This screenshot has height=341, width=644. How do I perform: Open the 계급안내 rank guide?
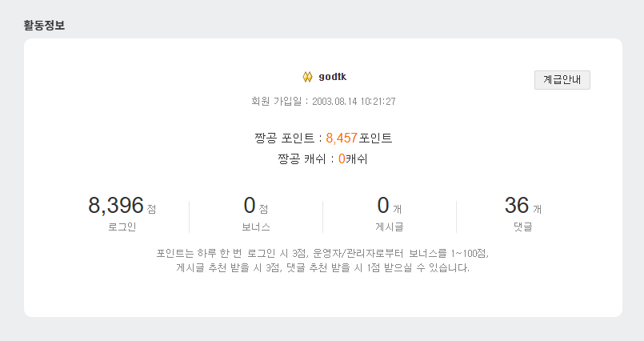pyautogui.click(x=562, y=79)
